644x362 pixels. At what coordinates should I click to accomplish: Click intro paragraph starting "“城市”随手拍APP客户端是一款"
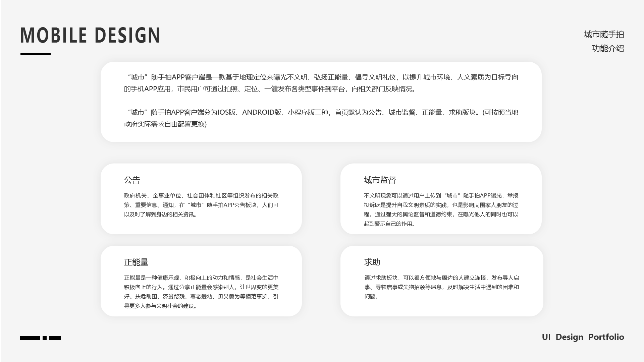[x=321, y=83]
